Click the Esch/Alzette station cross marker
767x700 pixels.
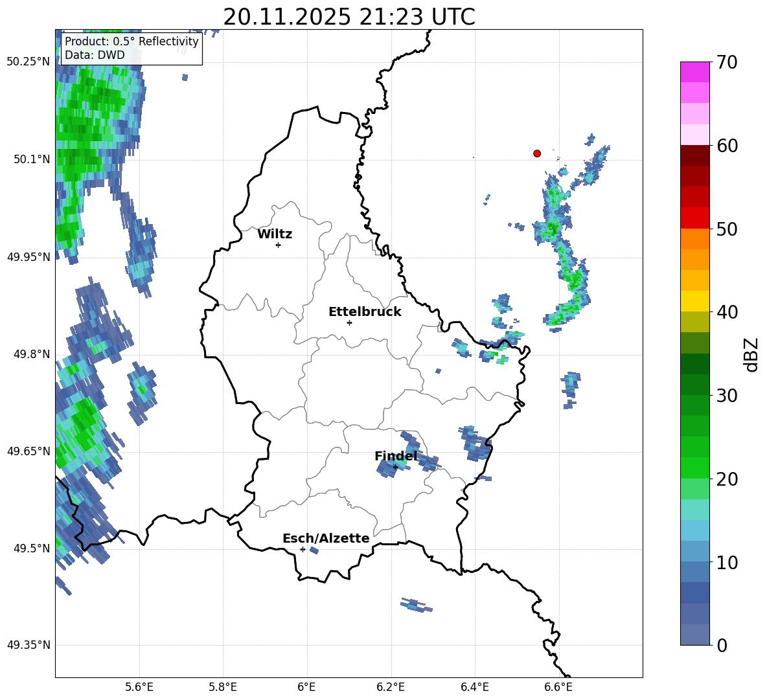(303, 549)
